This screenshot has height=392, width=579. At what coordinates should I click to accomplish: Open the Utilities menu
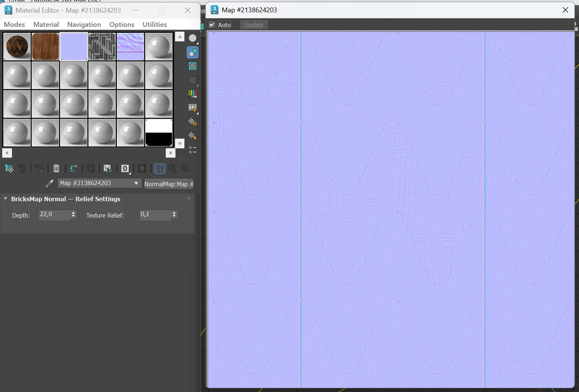point(154,24)
